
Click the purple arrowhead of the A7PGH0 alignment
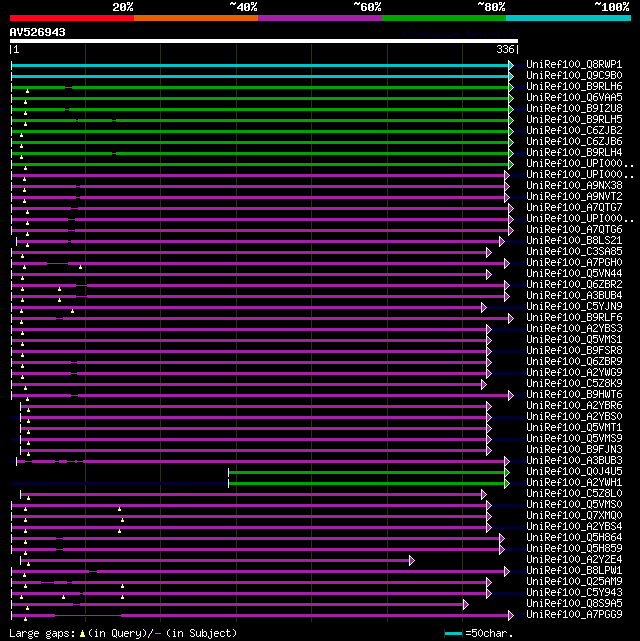pos(507,264)
